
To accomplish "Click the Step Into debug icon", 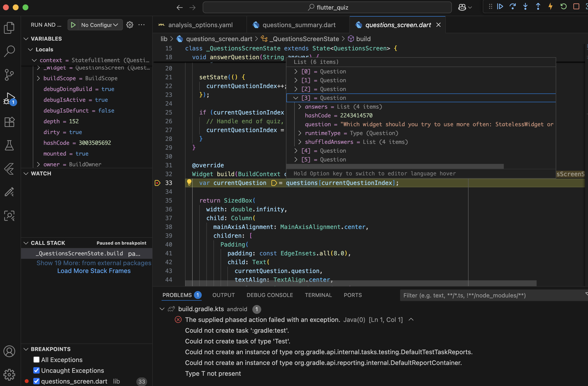I will 525,7.
